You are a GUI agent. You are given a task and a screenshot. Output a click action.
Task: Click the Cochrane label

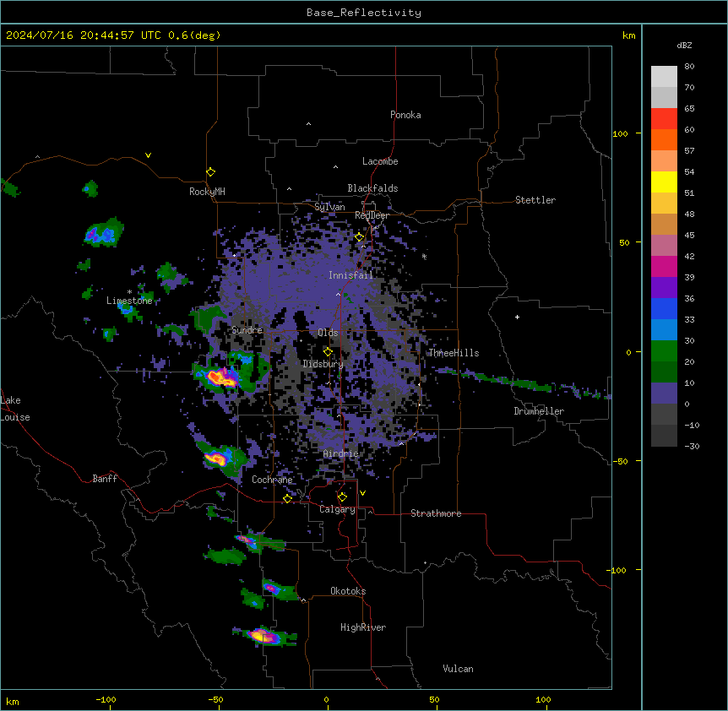pyautogui.click(x=272, y=480)
